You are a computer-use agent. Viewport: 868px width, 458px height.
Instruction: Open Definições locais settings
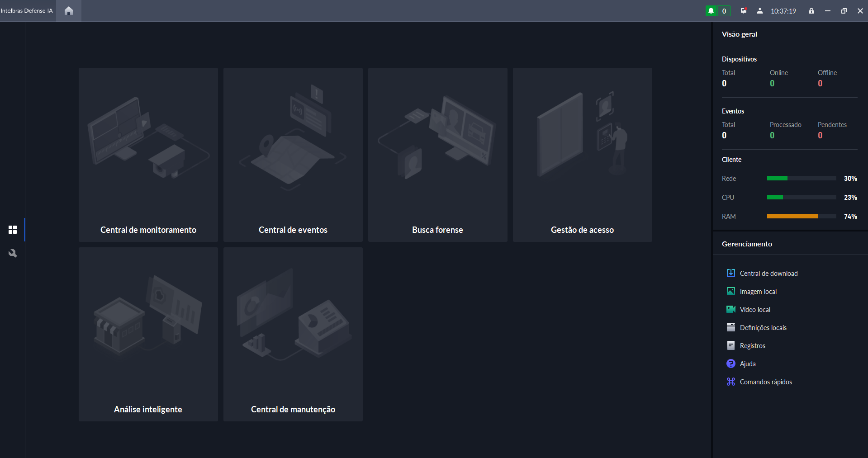[x=763, y=328]
